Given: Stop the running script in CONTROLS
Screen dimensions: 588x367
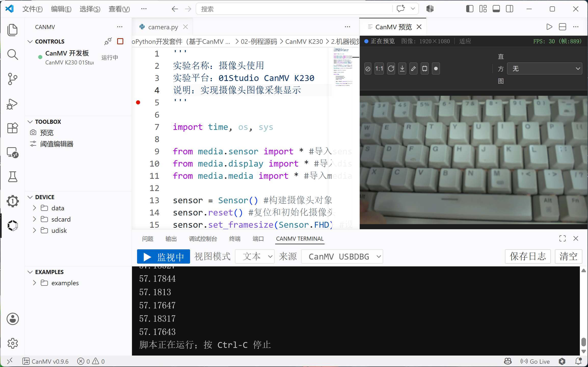Looking at the screenshot, I should pyautogui.click(x=120, y=41).
